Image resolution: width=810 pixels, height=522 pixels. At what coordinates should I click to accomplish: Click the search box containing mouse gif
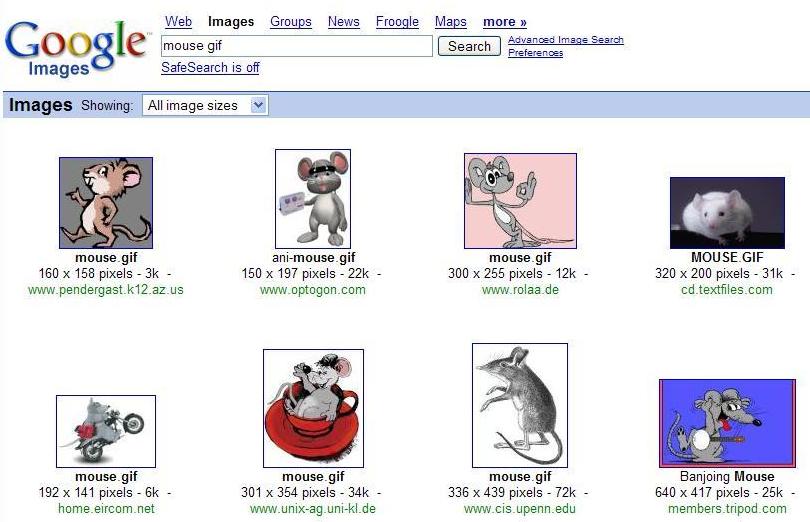tap(296, 46)
